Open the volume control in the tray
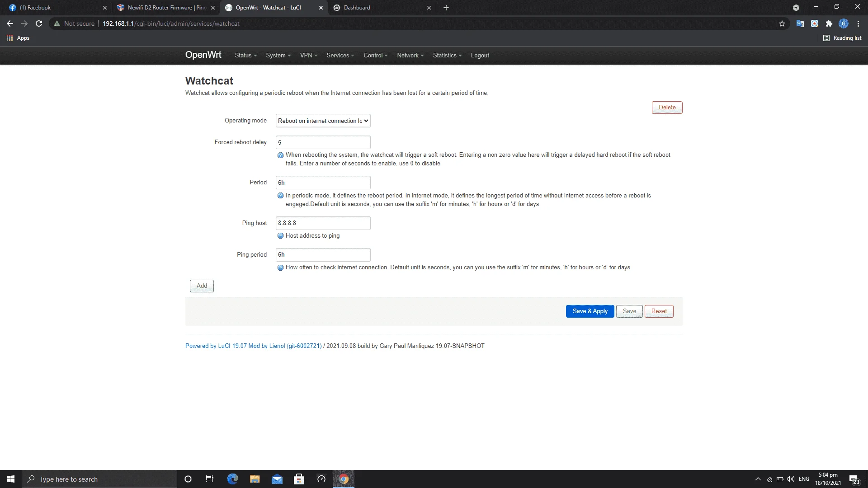This screenshot has width=868, height=488. [x=790, y=479]
